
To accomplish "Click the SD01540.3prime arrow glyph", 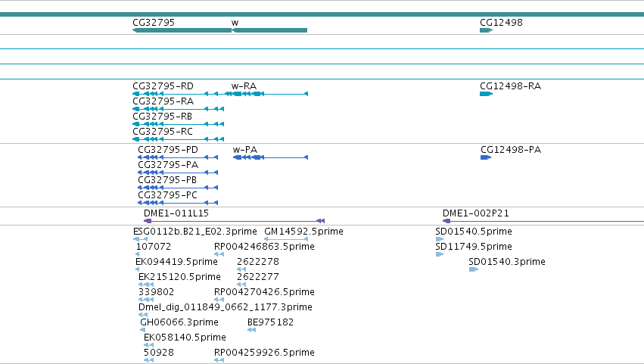I will [474, 269].
